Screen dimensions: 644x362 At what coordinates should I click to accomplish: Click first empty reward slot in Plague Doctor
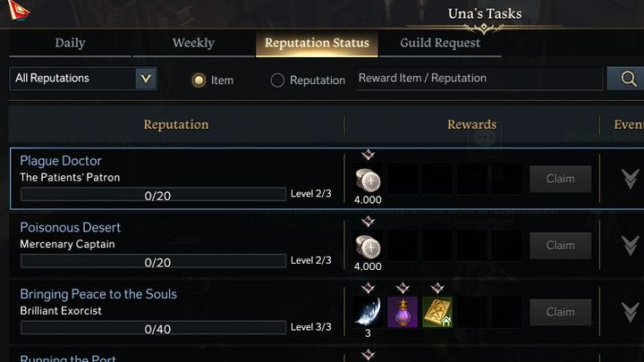pyautogui.click(x=402, y=179)
